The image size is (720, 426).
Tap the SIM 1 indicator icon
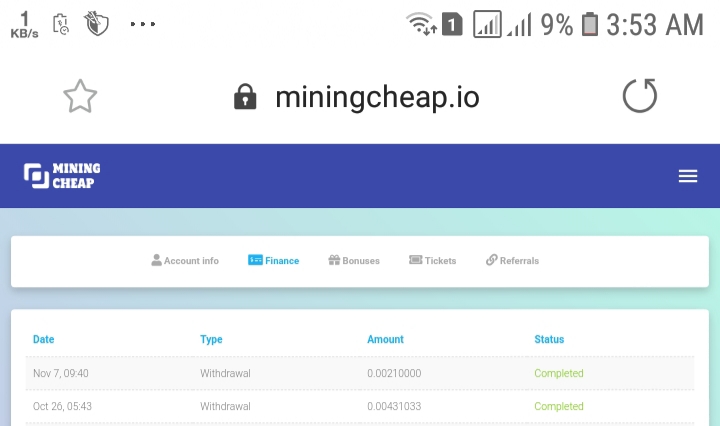452,24
